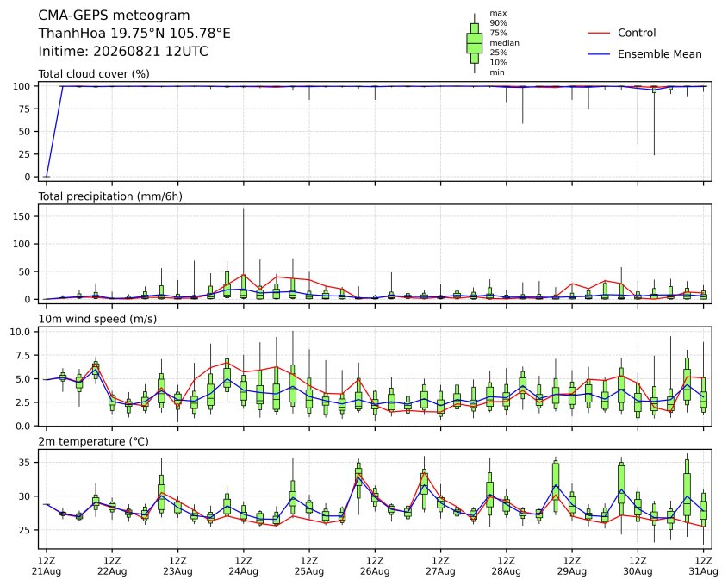Click the Total precipitation panel title
The height and width of the screenshot is (586, 728).
coord(110,196)
